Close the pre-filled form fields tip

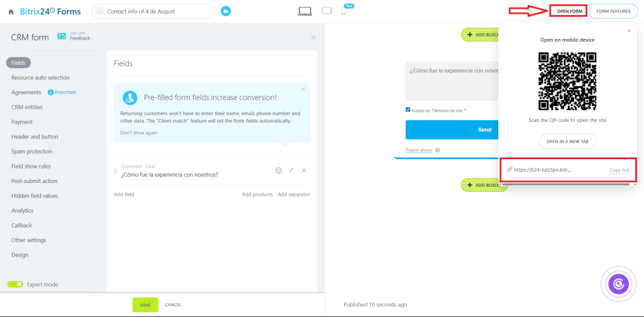tap(303, 89)
